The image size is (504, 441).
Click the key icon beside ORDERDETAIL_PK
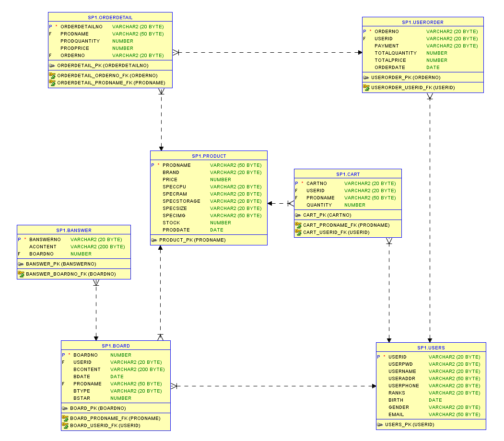tap(54, 65)
